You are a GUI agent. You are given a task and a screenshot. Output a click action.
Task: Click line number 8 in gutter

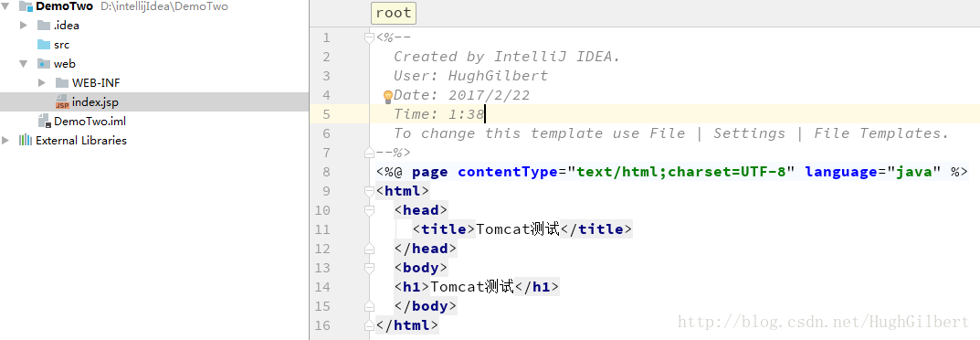[326, 172]
